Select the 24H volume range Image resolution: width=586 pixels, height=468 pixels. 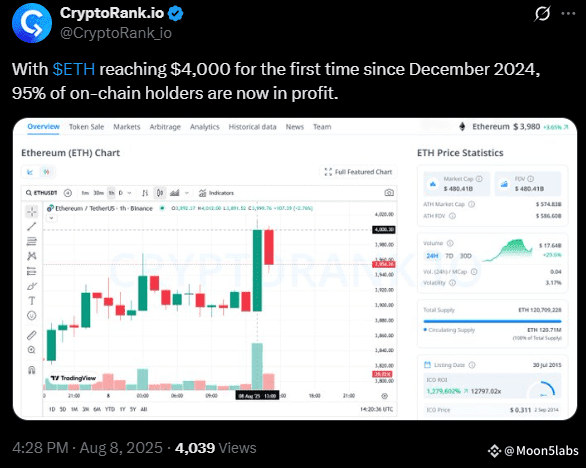click(432, 256)
